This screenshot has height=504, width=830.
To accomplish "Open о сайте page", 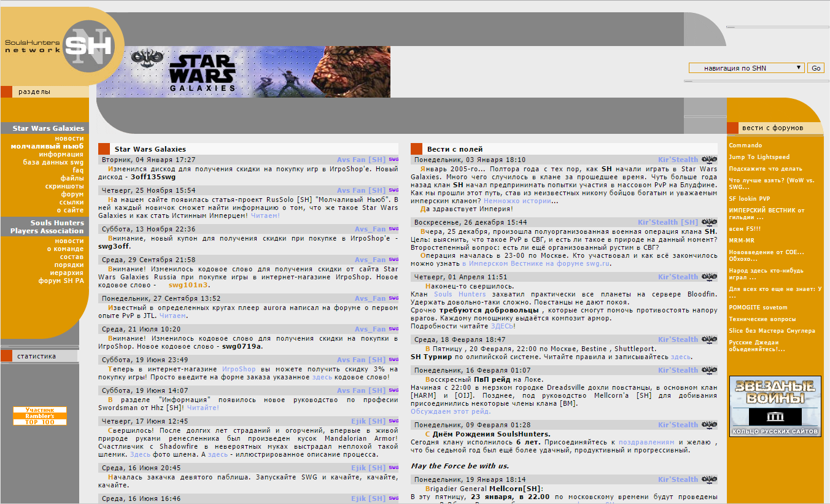I will pyautogui.click(x=71, y=210).
